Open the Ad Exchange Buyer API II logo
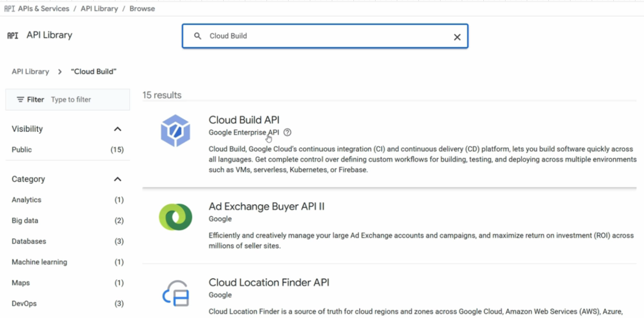The image size is (644, 318). (x=175, y=217)
